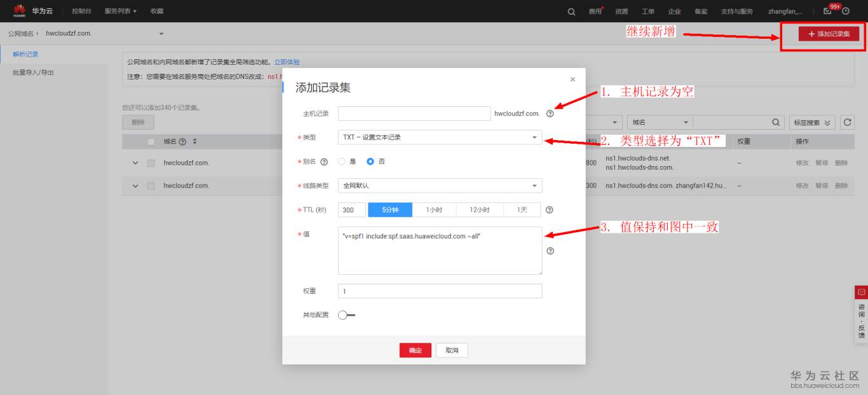Click the help icon beside 域名 column header
Screen dimensions: 868x395
click(x=182, y=142)
